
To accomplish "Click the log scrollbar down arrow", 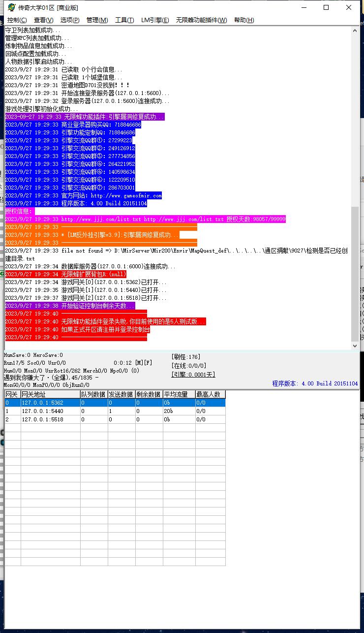I will tap(355, 346).
